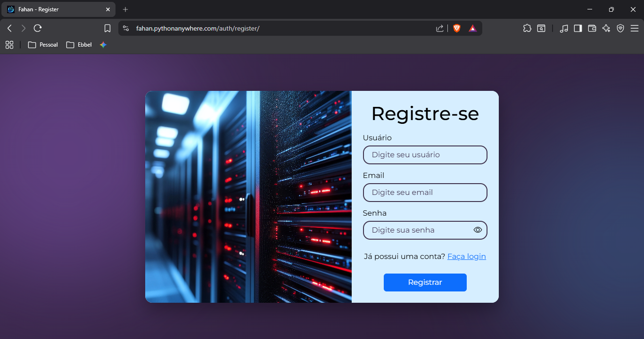Select the Fahan - Register tab
Viewport: 644px width, 339px height.
58,9
